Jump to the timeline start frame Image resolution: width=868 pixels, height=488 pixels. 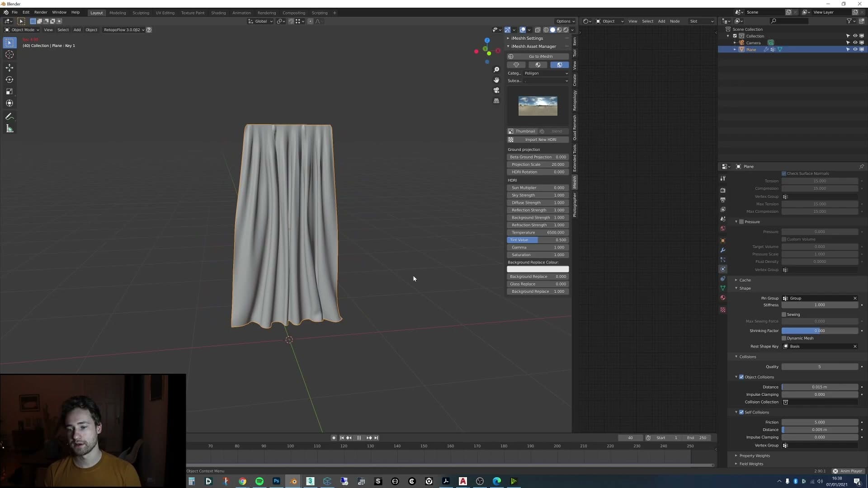(342, 438)
